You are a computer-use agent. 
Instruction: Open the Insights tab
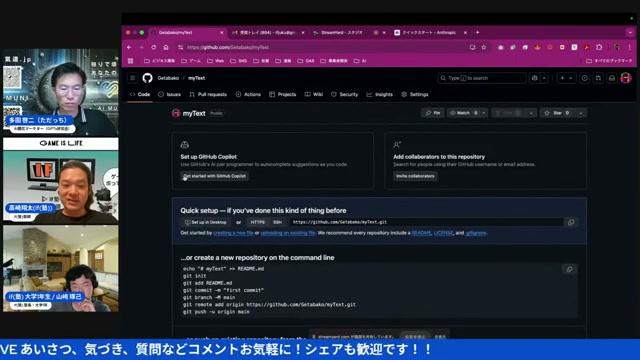click(x=380, y=94)
